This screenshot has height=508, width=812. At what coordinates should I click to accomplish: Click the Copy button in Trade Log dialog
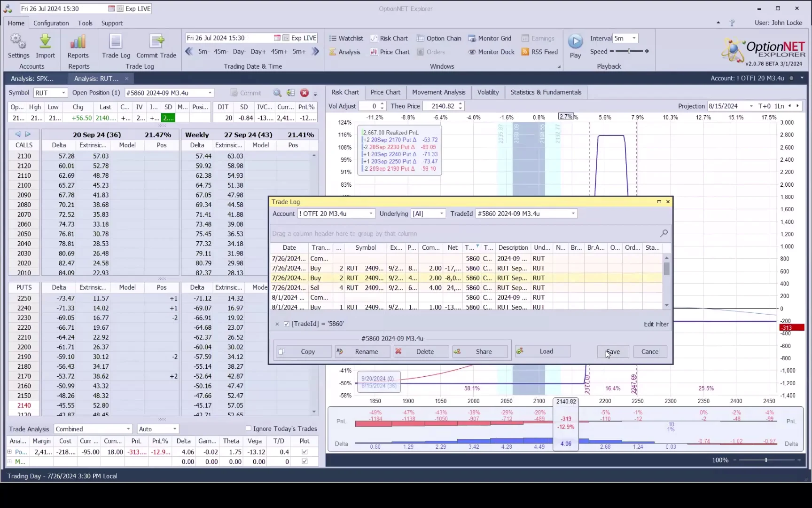click(304, 352)
